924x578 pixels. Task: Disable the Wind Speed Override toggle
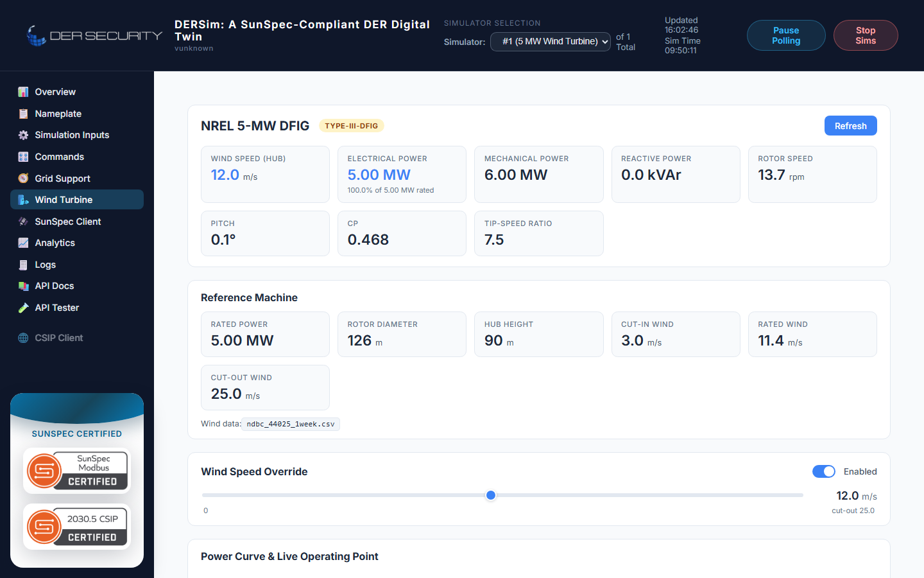(824, 471)
